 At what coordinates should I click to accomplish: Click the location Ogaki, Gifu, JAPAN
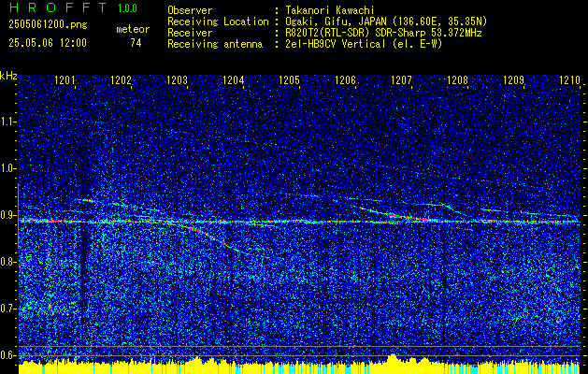336,22
